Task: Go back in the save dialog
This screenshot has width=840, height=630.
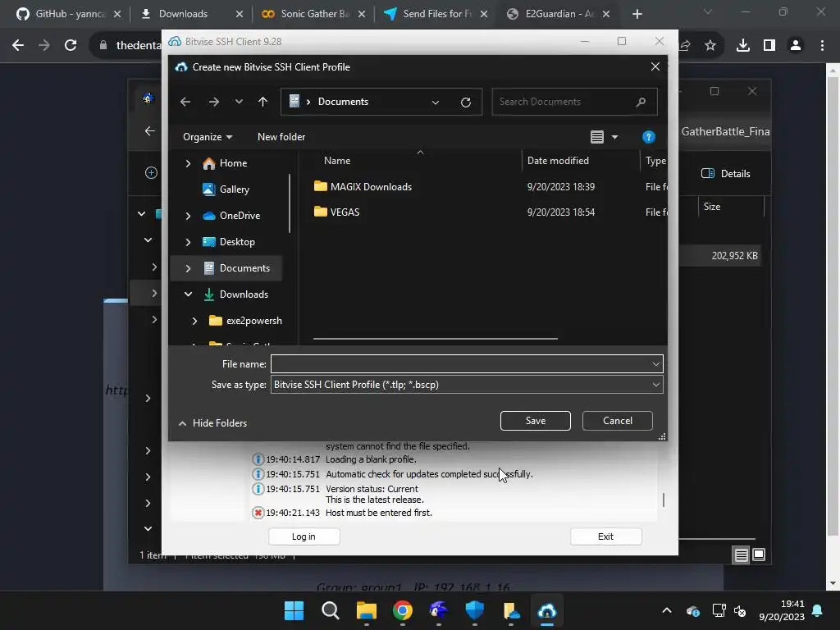Action: (x=185, y=102)
